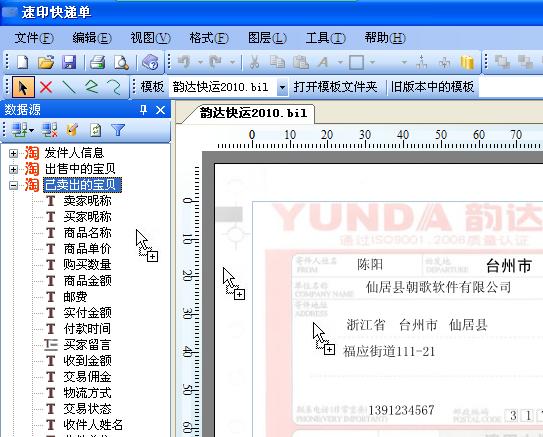543x437 pixels.
Task: Collapse the 已卖出的宝贝 tree node
Action: [x=14, y=186]
